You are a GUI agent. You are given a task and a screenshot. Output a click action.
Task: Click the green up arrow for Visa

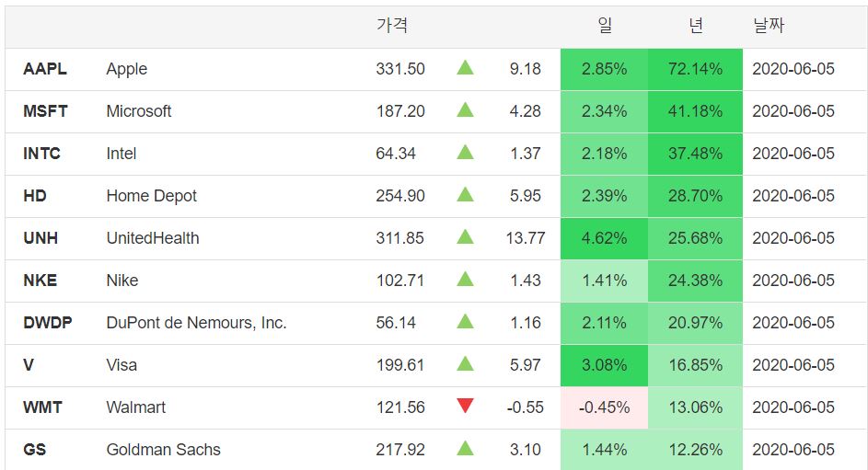(x=465, y=363)
